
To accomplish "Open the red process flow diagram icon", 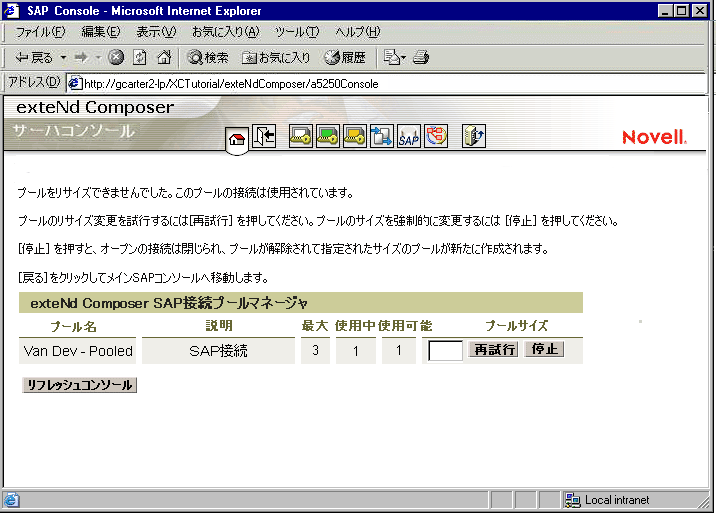I will point(436,136).
